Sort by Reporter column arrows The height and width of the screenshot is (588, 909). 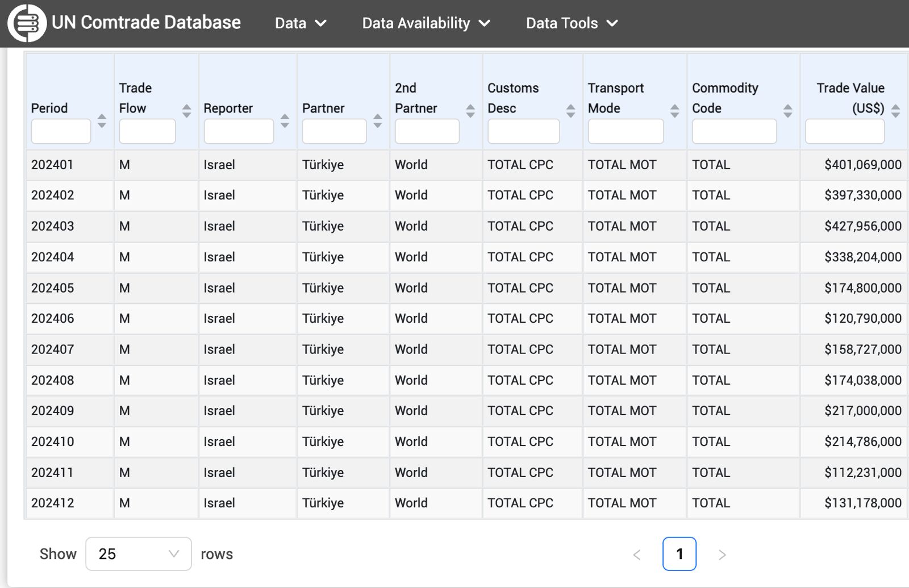click(285, 120)
